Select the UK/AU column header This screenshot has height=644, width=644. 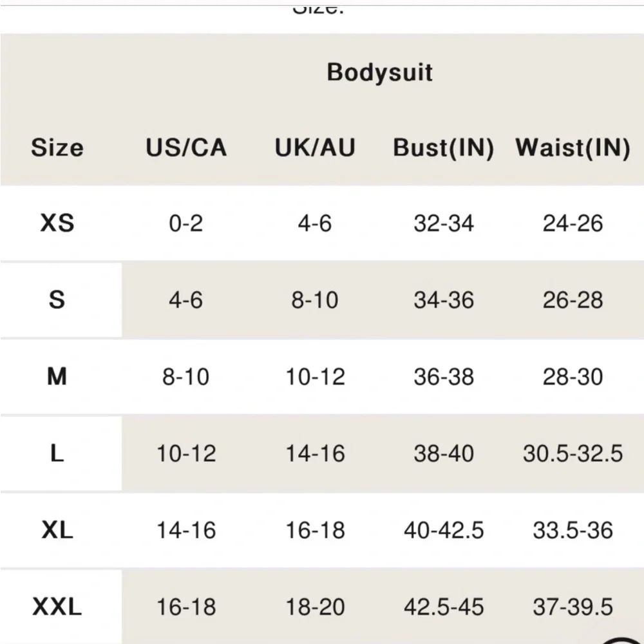(315, 148)
